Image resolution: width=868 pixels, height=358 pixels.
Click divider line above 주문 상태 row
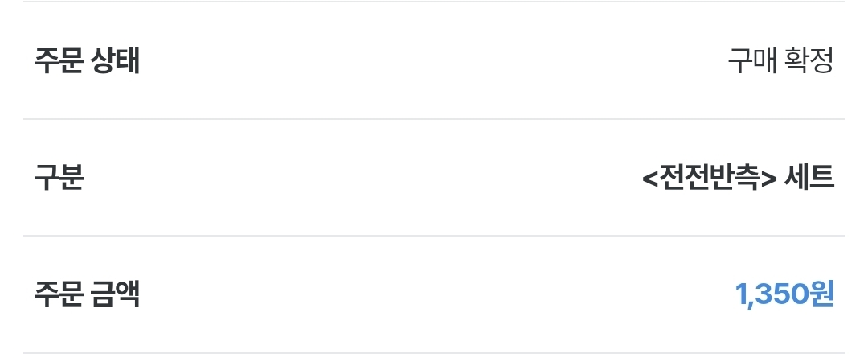tap(434, 2)
